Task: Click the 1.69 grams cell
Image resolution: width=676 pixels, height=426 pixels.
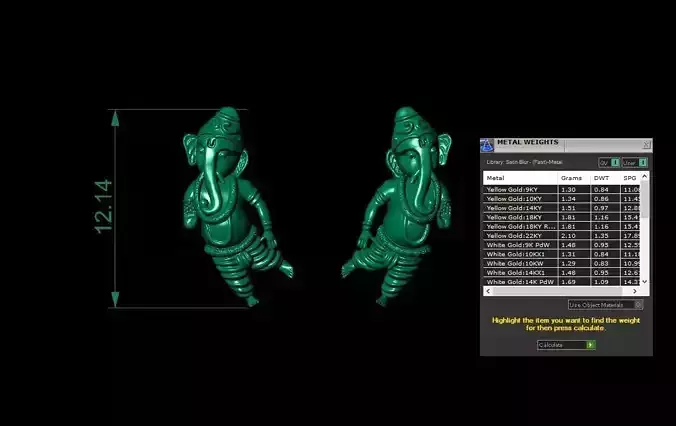Action: pos(574,282)
